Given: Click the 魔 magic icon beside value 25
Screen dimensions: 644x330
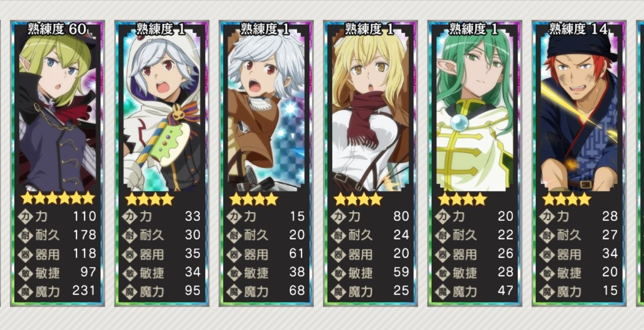Looking at the screenshot, I should (339, 291).
